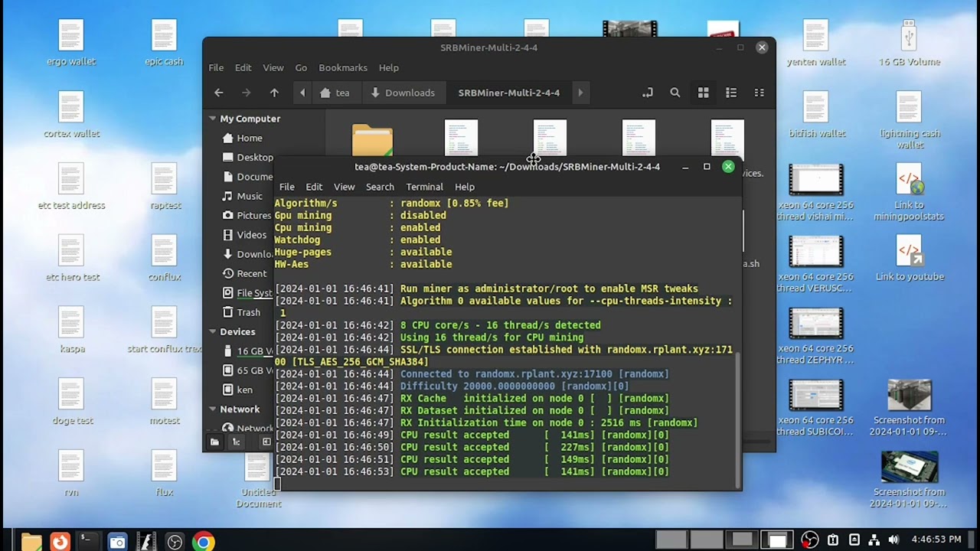Toggle the location entry button
This screenshot has height=551, width=980.
coord(647,93)
